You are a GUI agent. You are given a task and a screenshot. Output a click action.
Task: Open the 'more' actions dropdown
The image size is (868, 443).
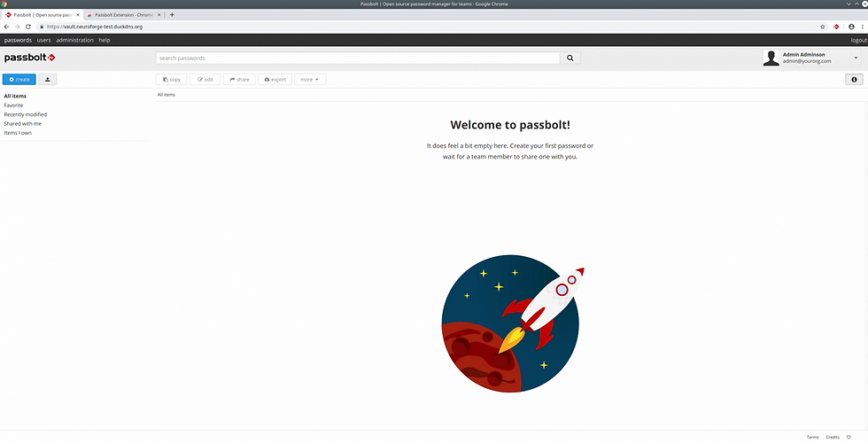pos(310,80)
